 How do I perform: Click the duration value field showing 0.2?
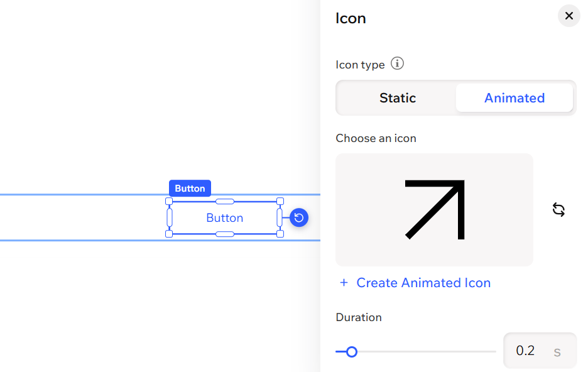tap(526, 351)
